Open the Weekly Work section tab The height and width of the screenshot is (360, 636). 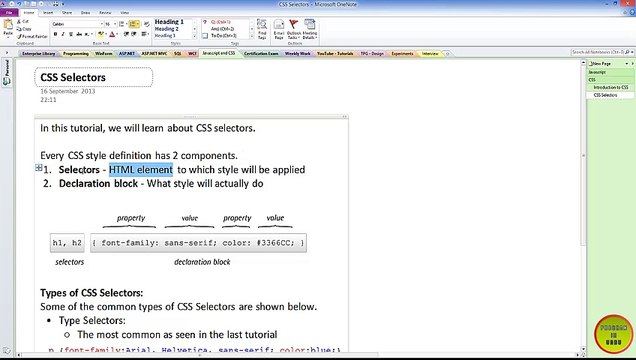point(297,54)
